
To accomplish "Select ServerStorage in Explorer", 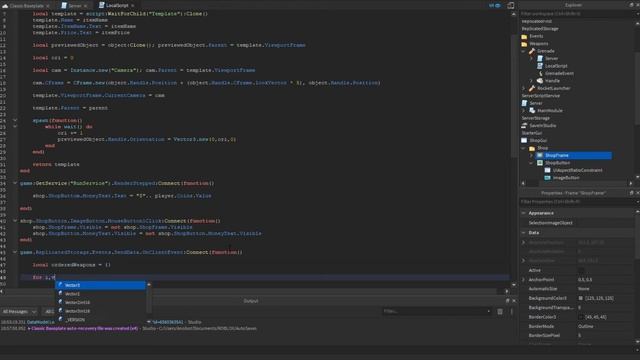I will [x=536, y=118].
